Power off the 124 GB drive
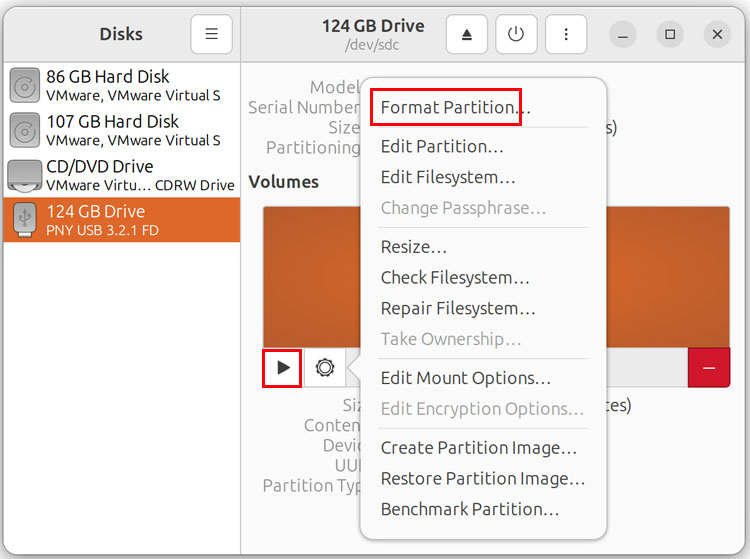This screenshot has height=559, width=750. point(516,34)
